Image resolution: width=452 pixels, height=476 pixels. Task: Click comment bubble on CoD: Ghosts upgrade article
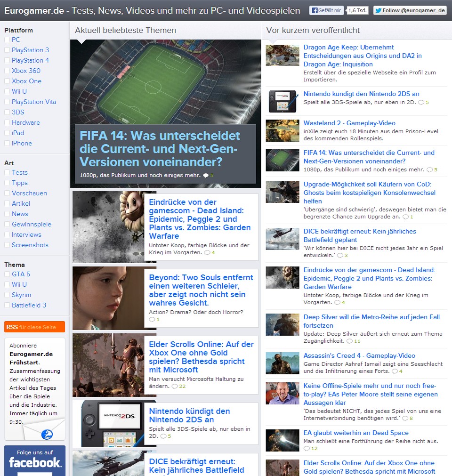click(405, 217)
